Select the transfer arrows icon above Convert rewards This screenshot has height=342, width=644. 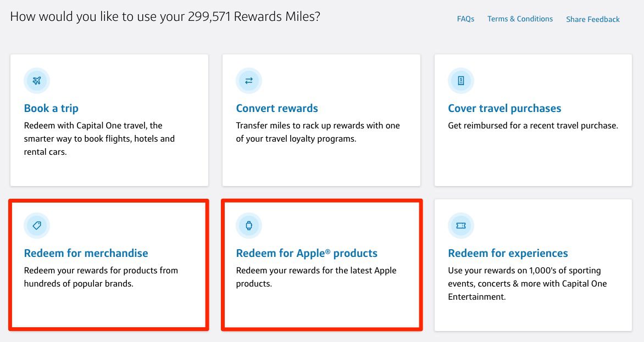[x=248, y=80]
